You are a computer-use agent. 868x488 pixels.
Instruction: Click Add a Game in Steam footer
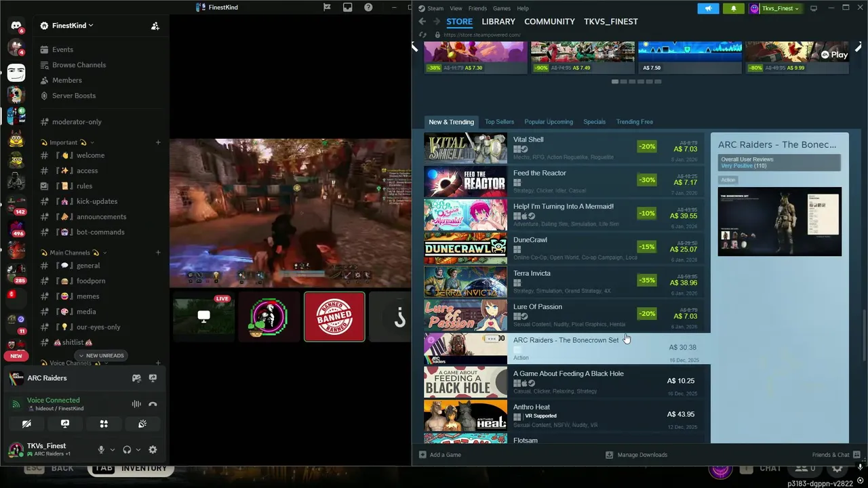439,455
